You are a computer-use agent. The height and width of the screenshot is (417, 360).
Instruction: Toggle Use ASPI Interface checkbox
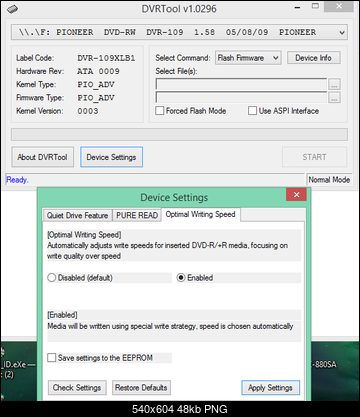click(x=252, y=111)
